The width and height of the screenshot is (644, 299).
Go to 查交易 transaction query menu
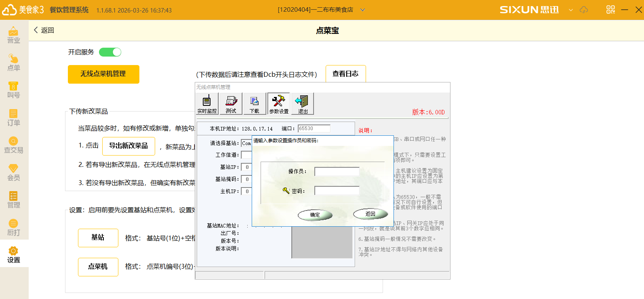pos(14,145)
